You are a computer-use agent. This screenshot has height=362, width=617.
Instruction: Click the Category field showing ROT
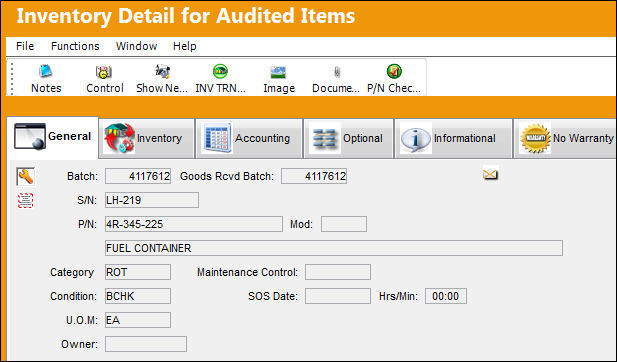[x=138, y=272]
